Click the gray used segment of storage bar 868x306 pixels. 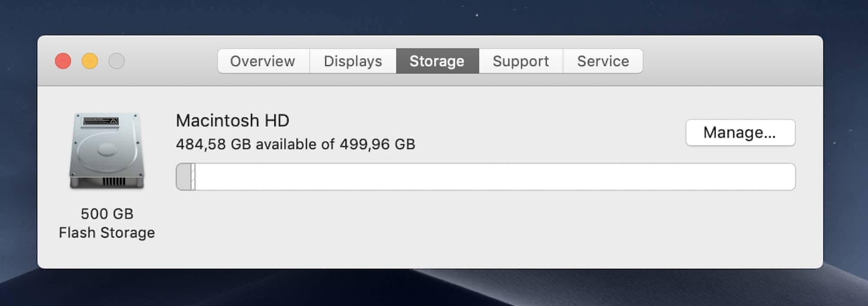point(184,177)
